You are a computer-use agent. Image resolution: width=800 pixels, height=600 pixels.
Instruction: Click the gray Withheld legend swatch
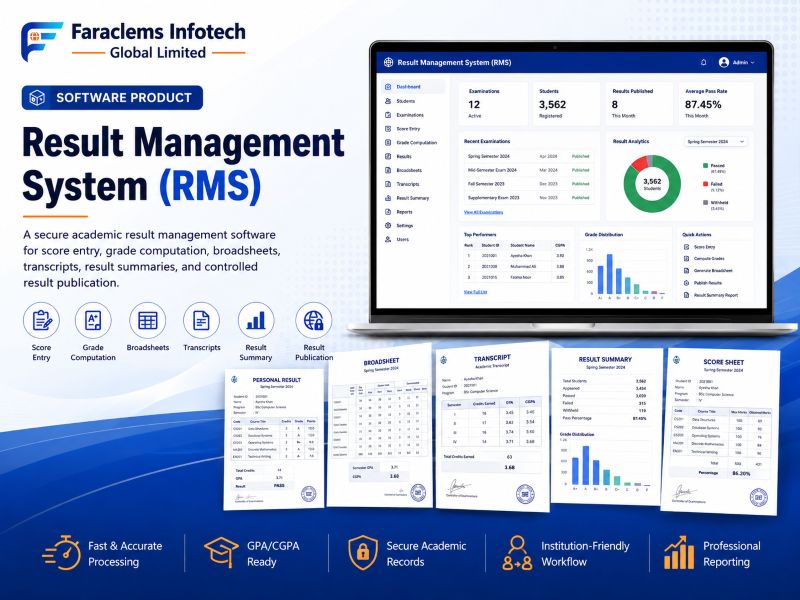coord(706,203)
